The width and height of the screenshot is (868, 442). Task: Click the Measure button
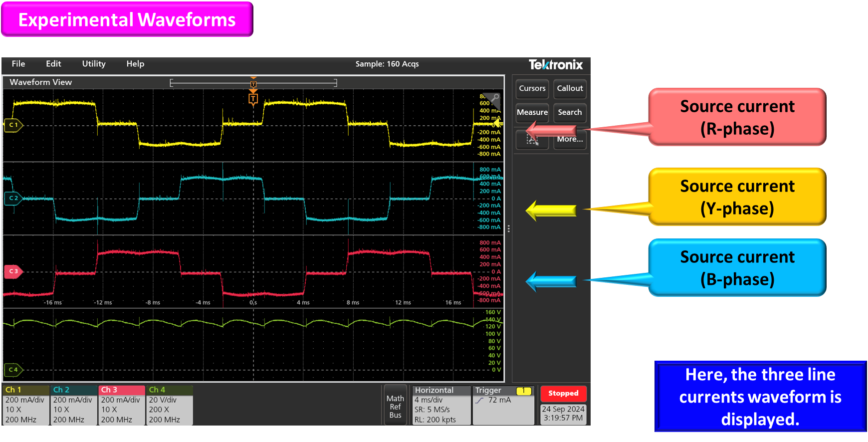pos(532,112)
